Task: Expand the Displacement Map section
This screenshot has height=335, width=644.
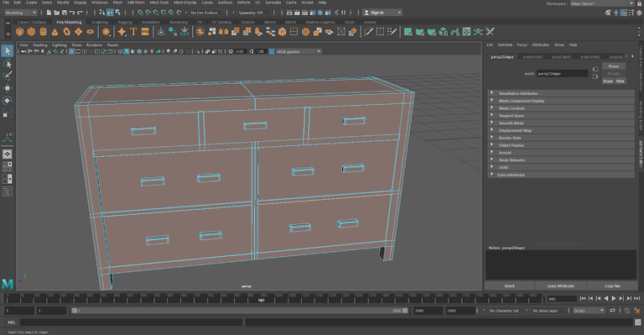Action: (561, 130)
